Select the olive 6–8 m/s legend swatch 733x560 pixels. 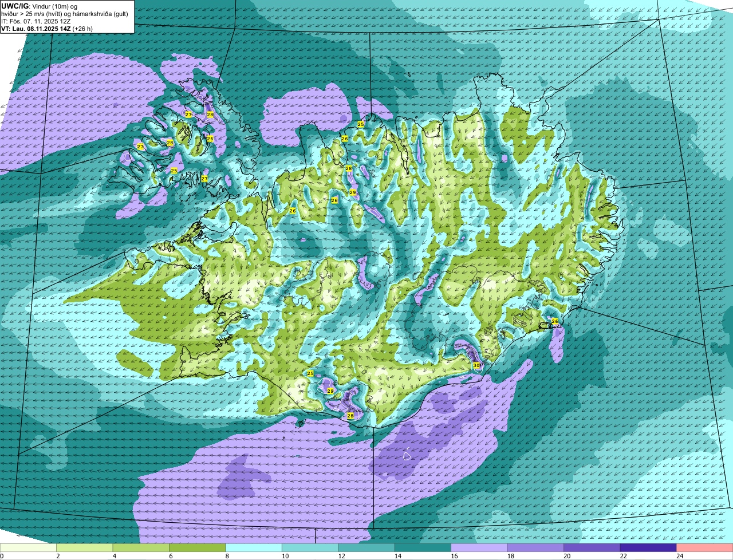click(198, 547)
